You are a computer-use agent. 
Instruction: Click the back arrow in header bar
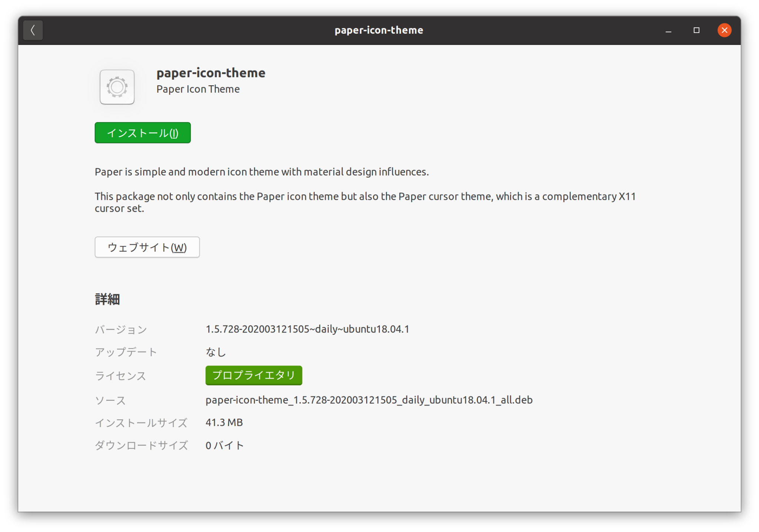click(x=33, y=30)
